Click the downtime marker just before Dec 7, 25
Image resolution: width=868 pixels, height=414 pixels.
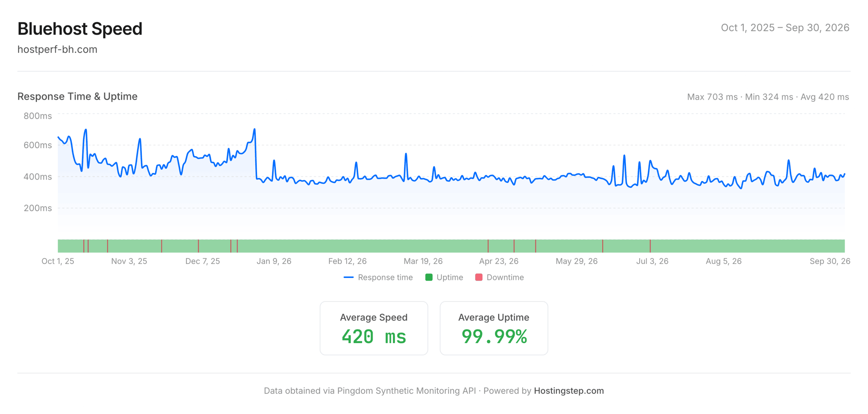click(x=198, y=246)
